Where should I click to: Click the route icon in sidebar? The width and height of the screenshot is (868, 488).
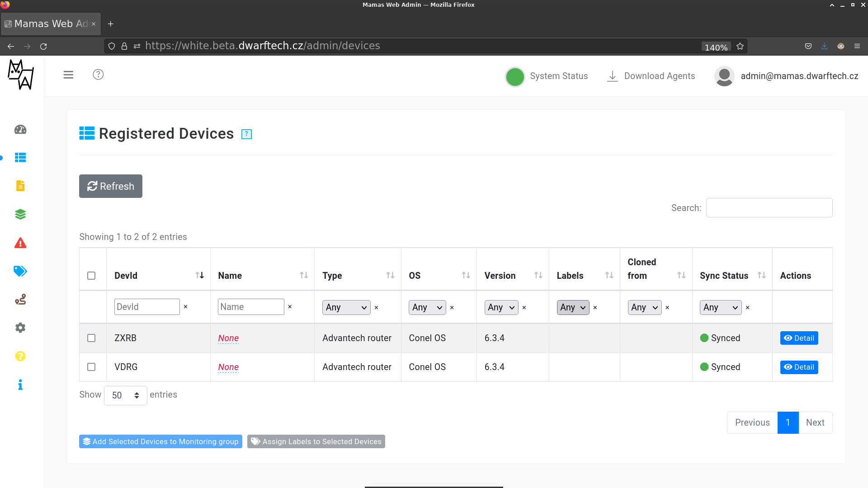(20, 300)
